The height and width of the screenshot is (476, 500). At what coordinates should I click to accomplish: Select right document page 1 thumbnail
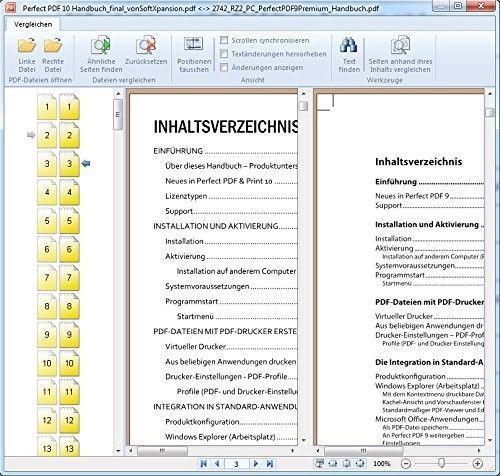tap(69, 107)
